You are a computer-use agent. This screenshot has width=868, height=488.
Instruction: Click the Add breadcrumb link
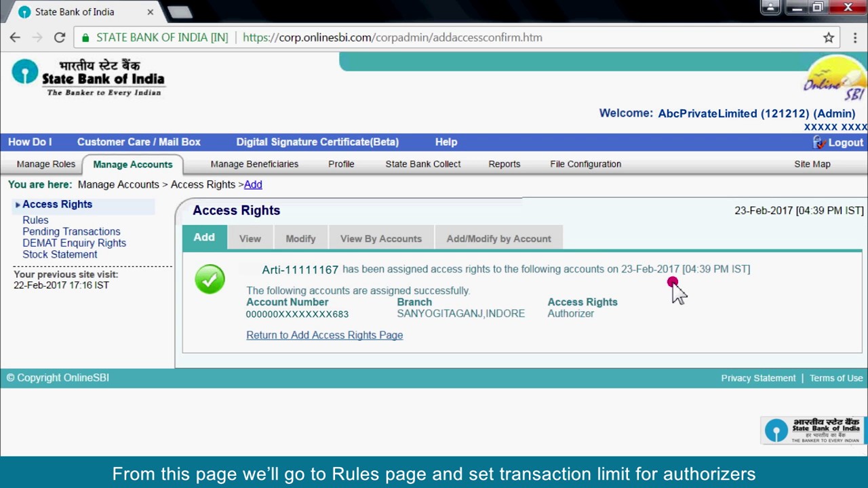253,184
